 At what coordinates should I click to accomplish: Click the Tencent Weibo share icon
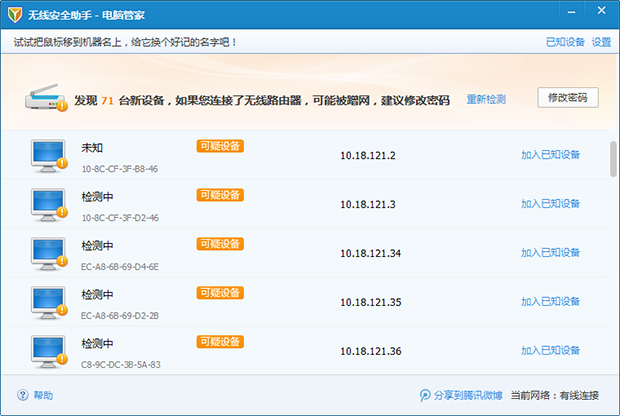pos(425,395)
